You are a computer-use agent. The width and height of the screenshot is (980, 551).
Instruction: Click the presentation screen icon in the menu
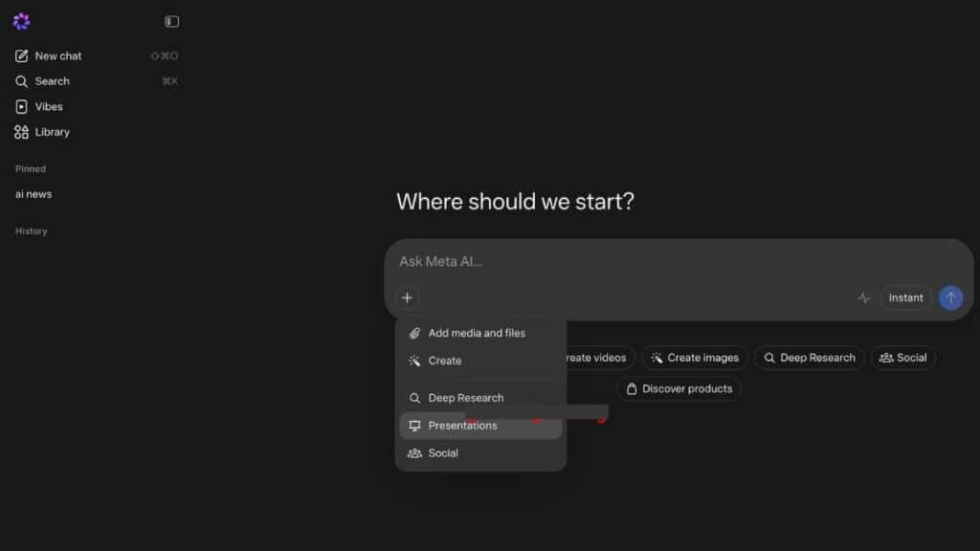coord(414,426)
